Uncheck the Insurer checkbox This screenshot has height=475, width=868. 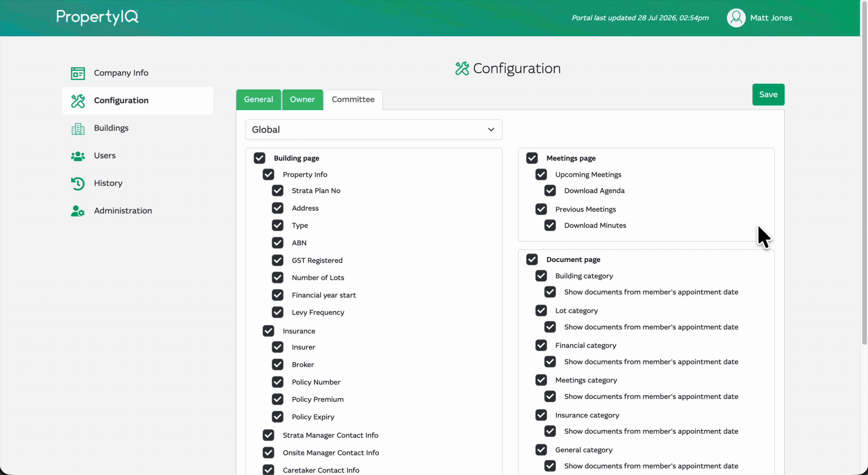[278, 347]
